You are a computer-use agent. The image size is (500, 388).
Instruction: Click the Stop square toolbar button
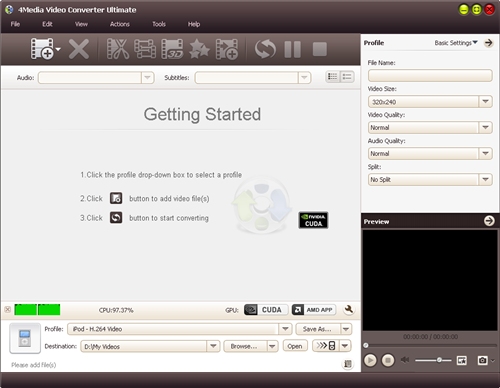[x=320, y=49]
